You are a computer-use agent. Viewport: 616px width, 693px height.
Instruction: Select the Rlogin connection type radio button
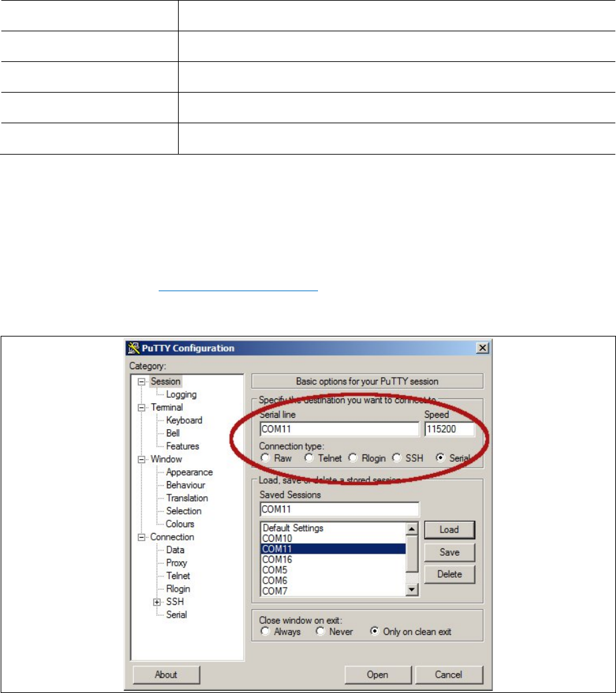tap(353, 458)
